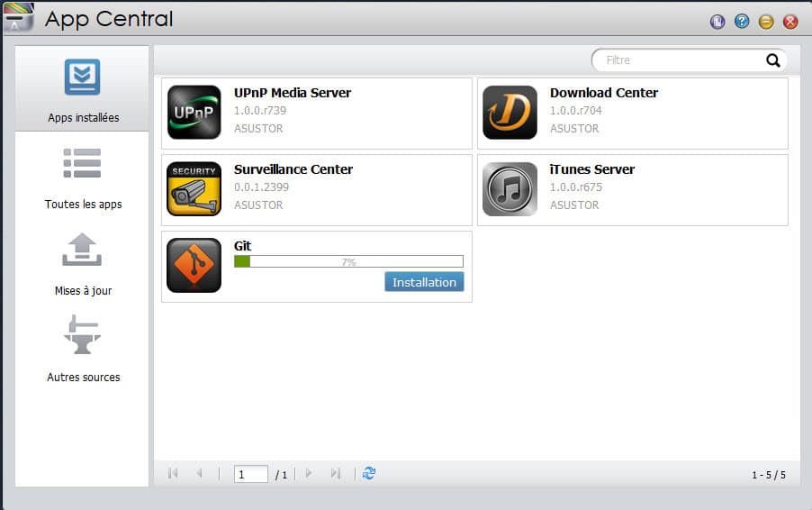Go to the last page

coord(336,473)
